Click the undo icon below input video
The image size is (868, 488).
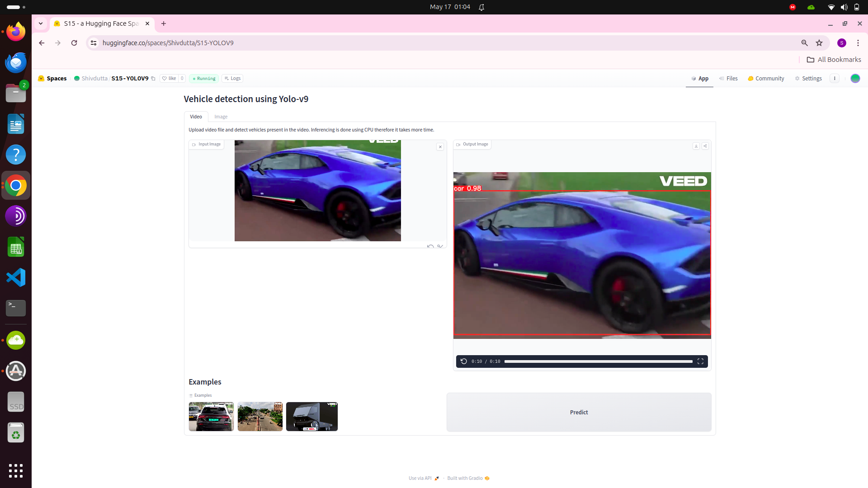[x=430, y=246]
